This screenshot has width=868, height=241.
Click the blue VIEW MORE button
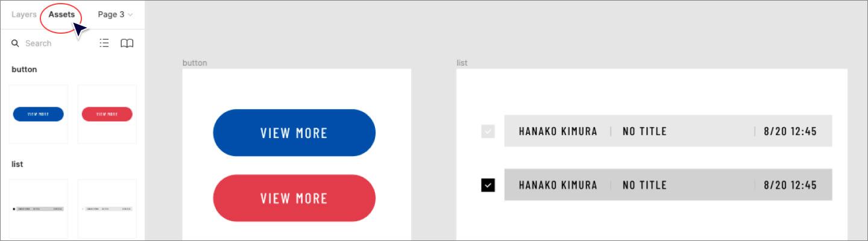tap(294, 133)
